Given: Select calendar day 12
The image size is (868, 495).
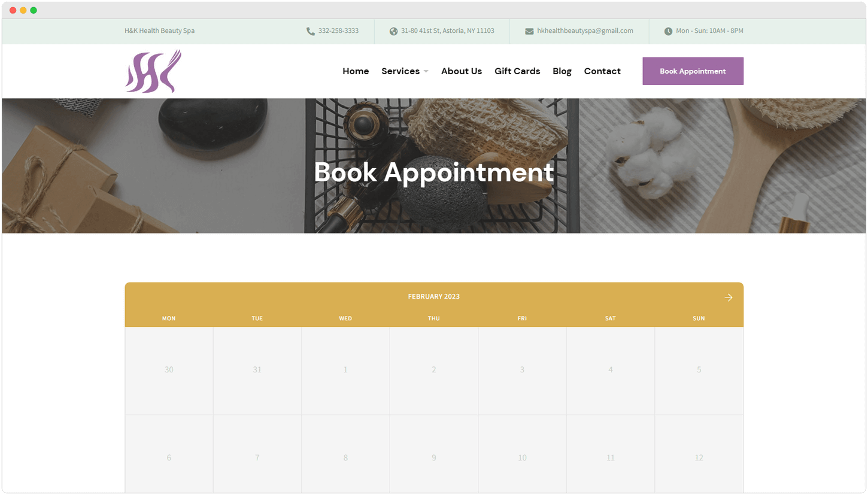Looking at the screenshot, I should (x=699, y=454).
